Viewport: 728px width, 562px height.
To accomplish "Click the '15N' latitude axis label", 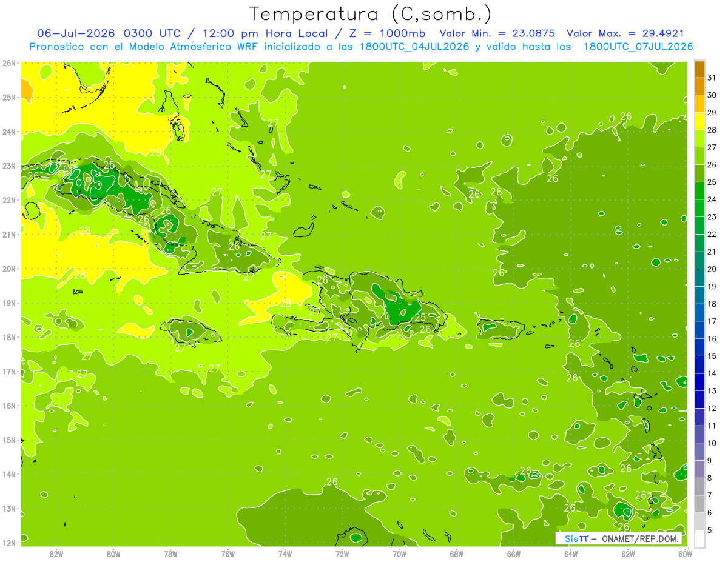I will point(9,440).
